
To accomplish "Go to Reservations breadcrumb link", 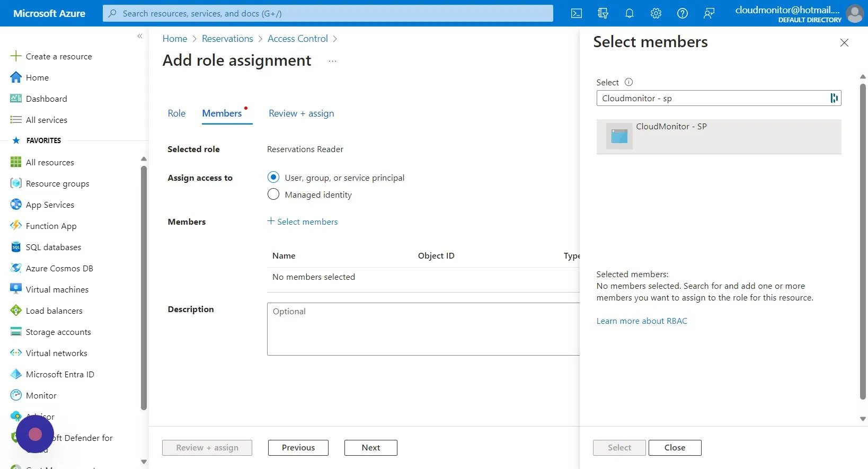I will point(227,39).
